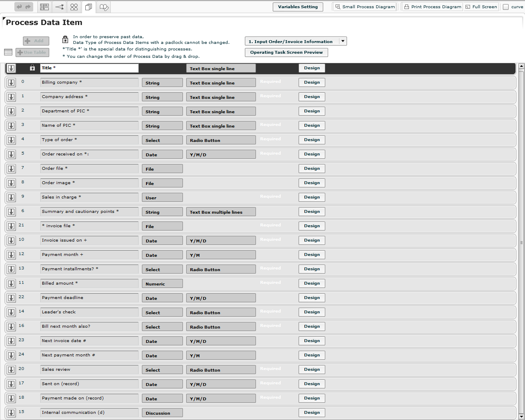Click the branching arrows toolbar icon
The height and width of the screenshot is (420, 525).
click(x=59, y=7)
